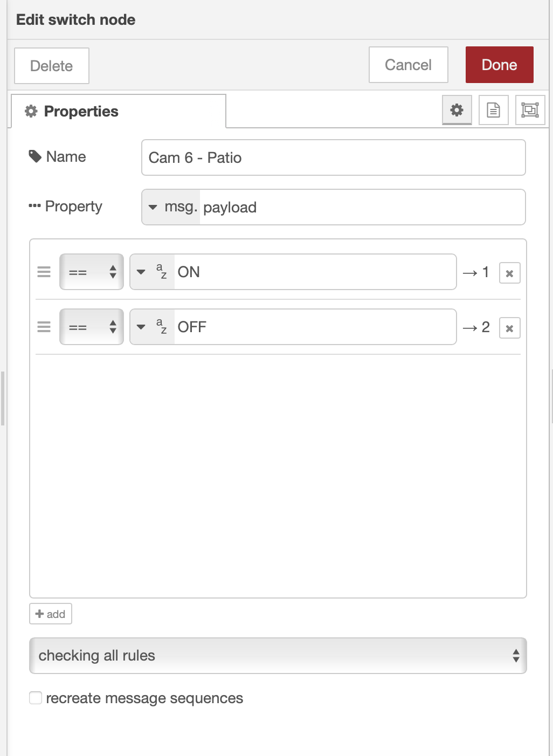Viewport: 553px width, 756px height.
Task: Click the string type icon for OFF value
Action: point(161,327)
